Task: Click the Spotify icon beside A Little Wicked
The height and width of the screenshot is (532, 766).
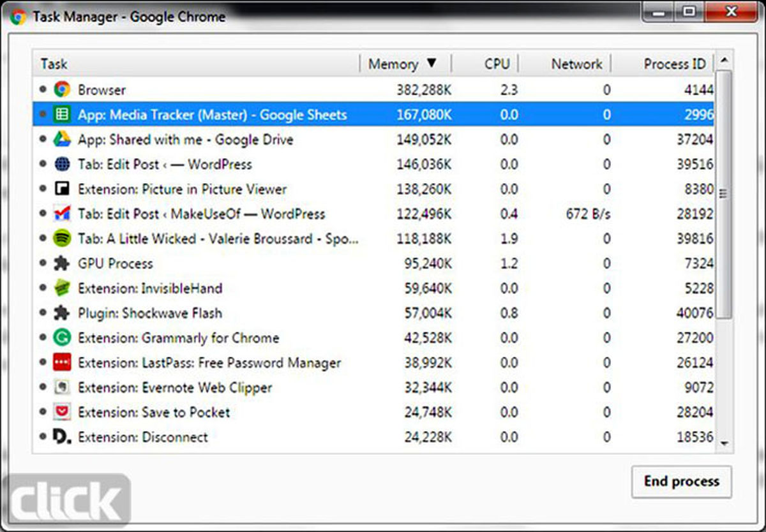Action: pos(62,239)
